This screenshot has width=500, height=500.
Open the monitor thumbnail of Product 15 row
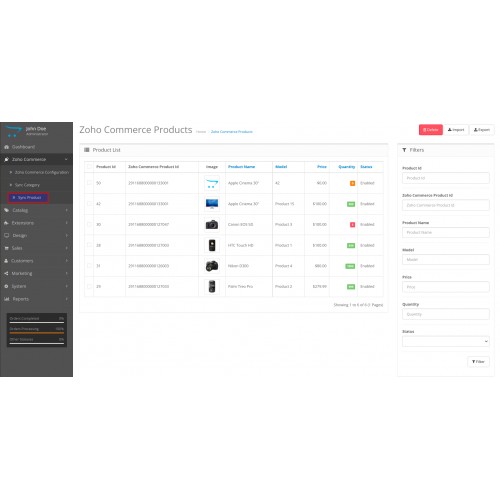(212, 204)
